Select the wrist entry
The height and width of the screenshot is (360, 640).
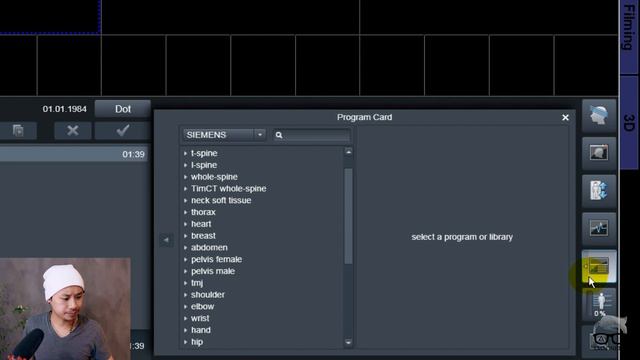(x=200, y=318)
